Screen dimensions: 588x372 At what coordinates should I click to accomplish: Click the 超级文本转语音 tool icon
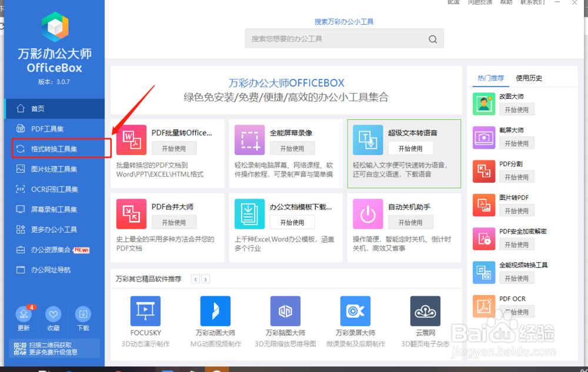click(368, 140)
